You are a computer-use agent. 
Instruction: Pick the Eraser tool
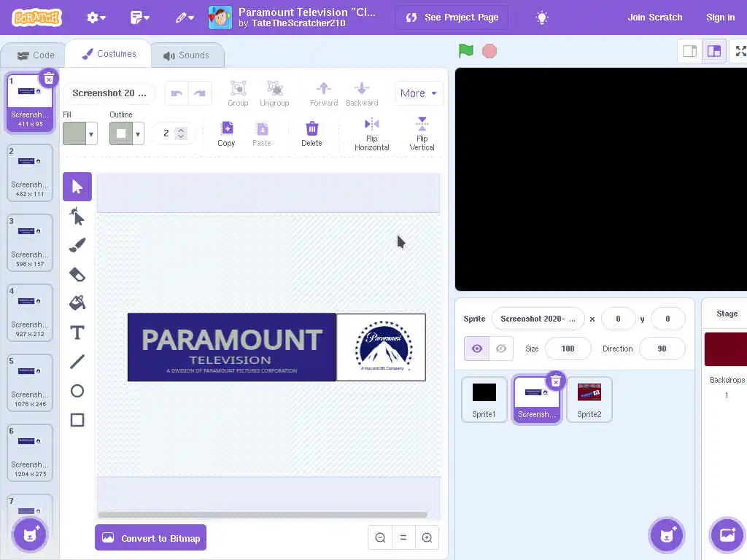(77, 275)
